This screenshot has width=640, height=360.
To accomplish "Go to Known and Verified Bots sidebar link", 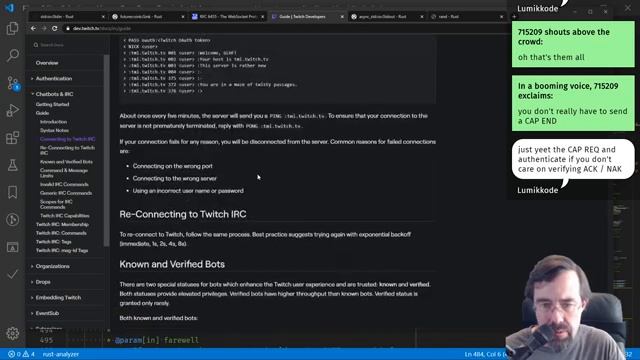I will coord(66,162).
